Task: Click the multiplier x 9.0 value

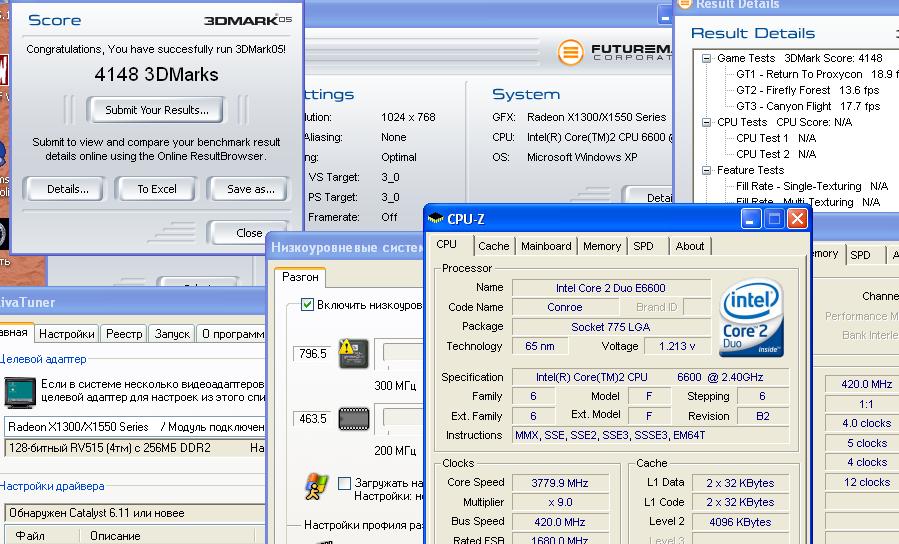Action: click(560, 502)
